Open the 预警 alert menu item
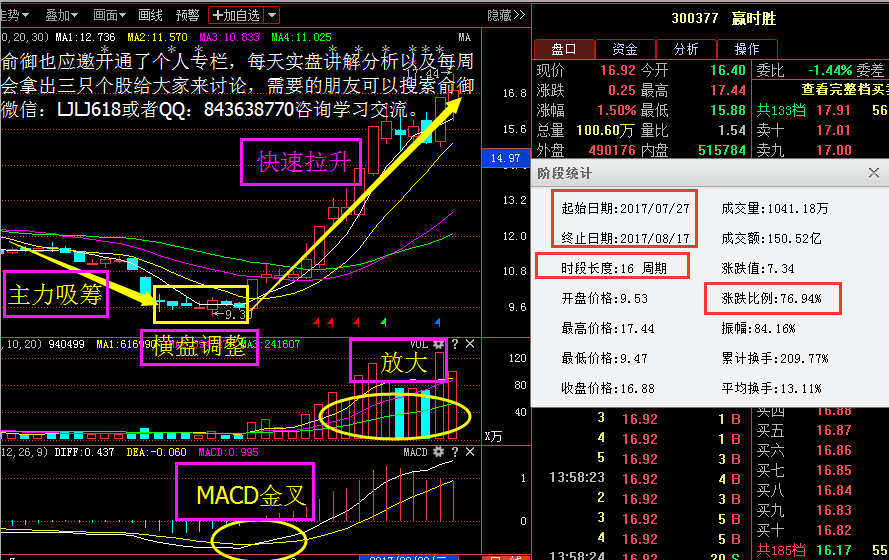Screen dimensions: 889x560 coord(187,15)
